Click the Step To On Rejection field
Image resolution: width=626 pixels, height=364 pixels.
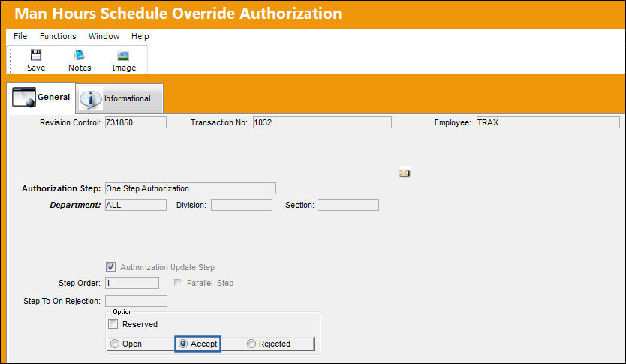136,301
